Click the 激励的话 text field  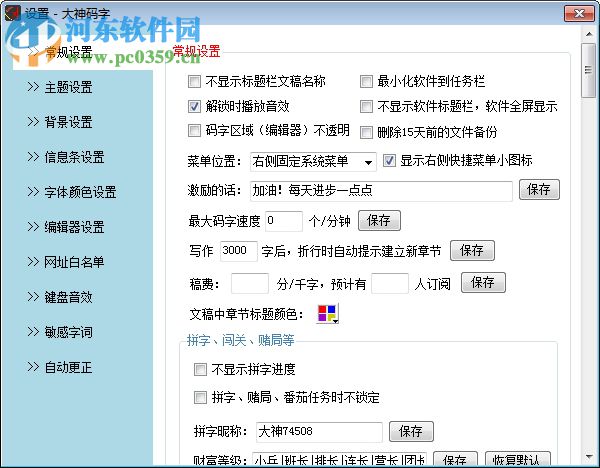381,191
